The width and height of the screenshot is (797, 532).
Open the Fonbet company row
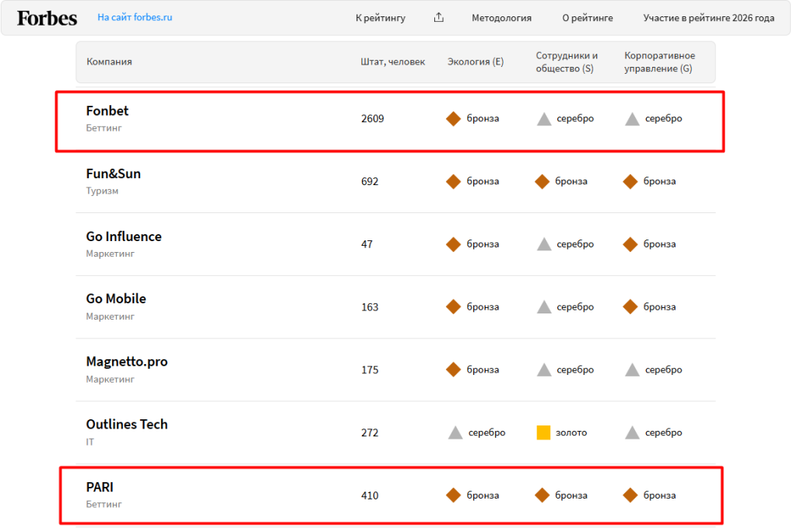390,121
